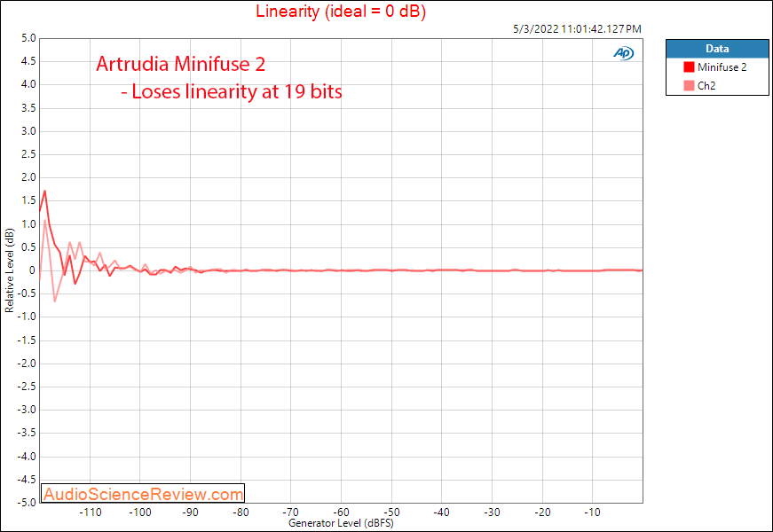
Task: Click the AP logo in the graph corner
Action: pos(624,52)
